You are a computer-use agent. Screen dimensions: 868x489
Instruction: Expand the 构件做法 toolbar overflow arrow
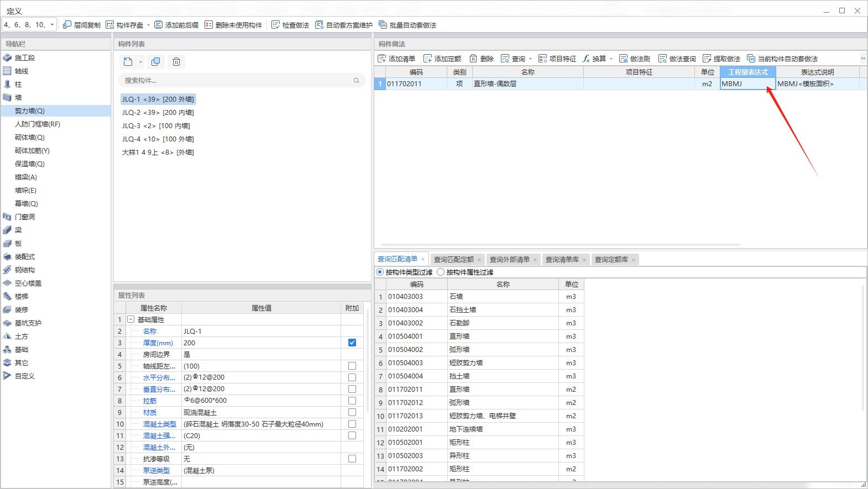[862, 59]
